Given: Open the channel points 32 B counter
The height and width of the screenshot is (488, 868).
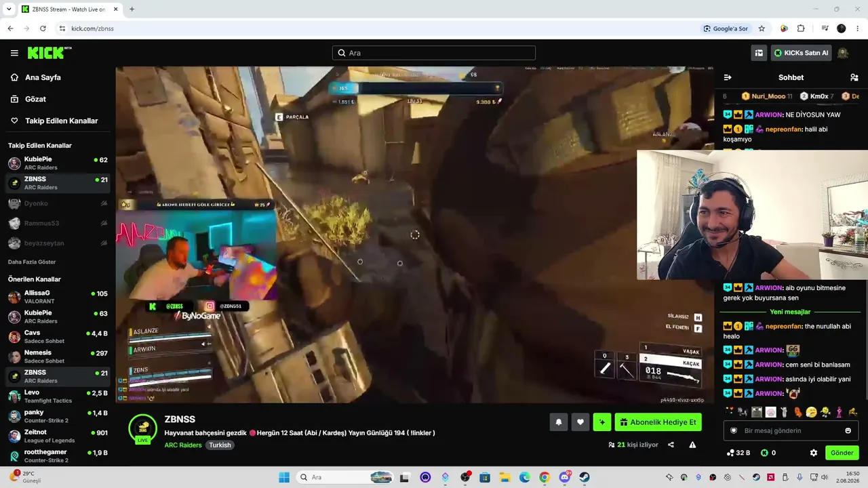Looking at the screenshot, I should 738,453.
